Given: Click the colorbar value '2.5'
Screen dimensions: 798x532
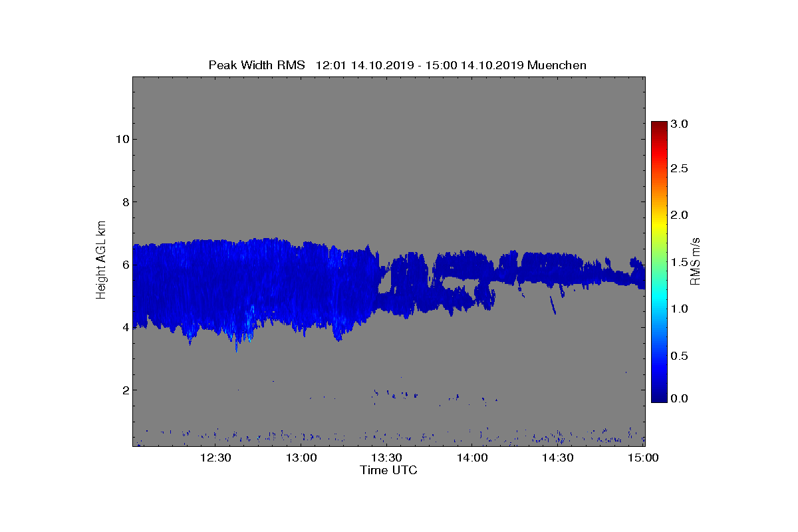Looking at the screenshot, I should [x=680, y=169].
